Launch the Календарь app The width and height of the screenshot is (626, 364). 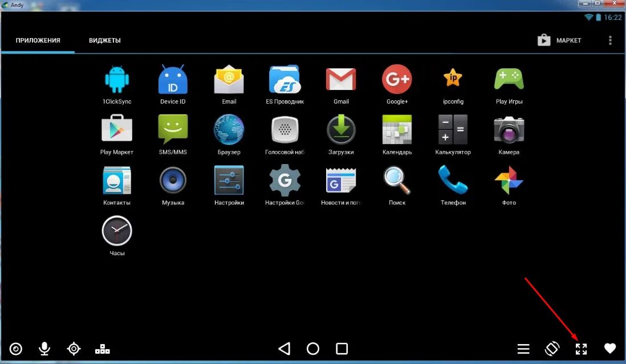pos(397,129)
